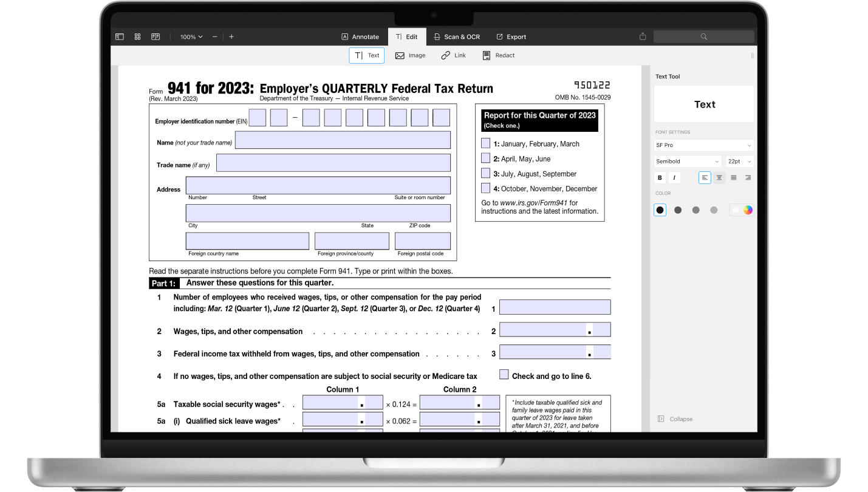Viewport: 868px width, 492px height.
Task: Click the '941 for 2023:' heading text
Action: 211,88
